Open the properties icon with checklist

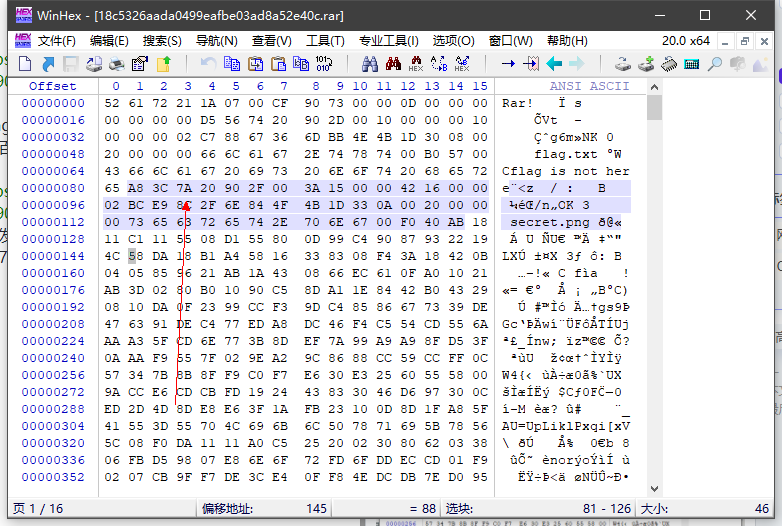pos(140,64)
